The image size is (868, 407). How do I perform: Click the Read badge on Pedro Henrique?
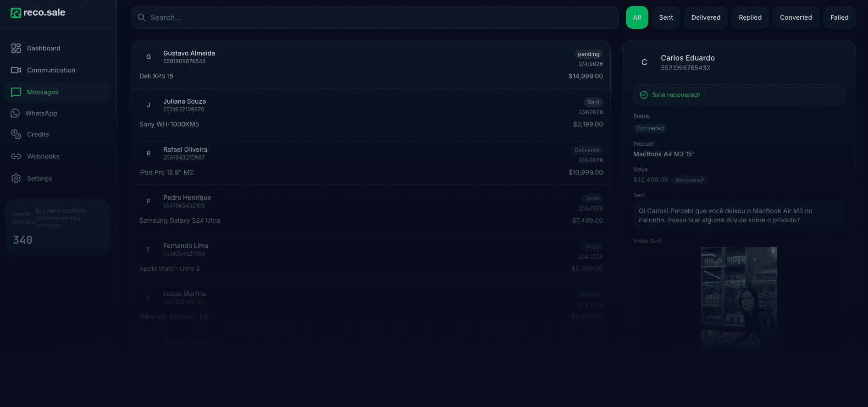point(592,198)
